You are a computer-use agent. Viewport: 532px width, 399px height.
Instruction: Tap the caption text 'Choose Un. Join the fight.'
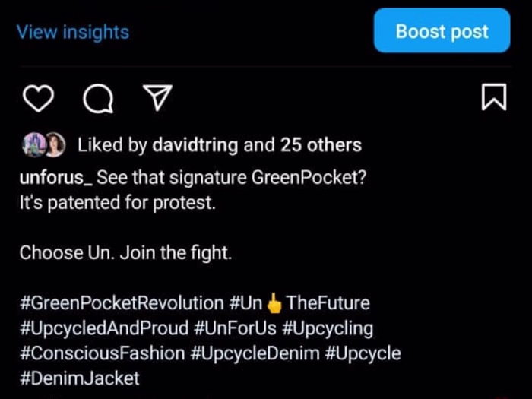coord(125,253)
